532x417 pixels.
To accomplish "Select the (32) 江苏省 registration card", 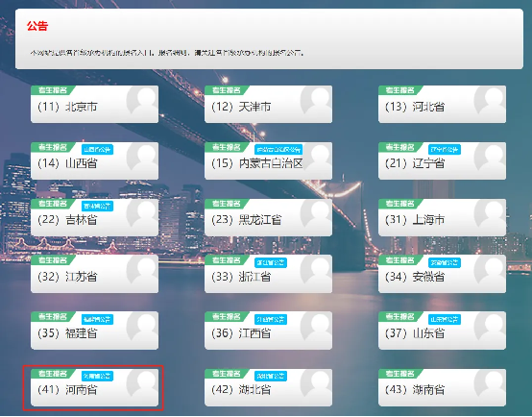I will 94,274.
